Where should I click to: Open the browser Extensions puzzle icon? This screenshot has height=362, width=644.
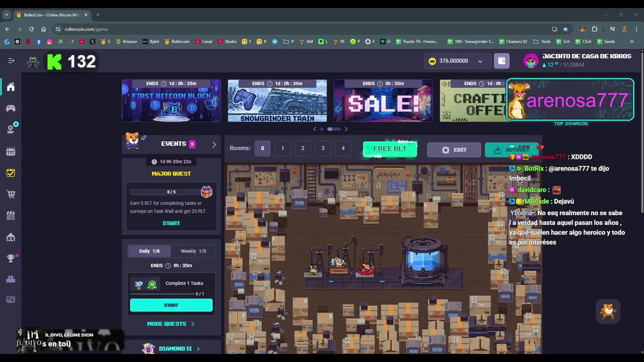pyautogui.click(x=594, y=29)
